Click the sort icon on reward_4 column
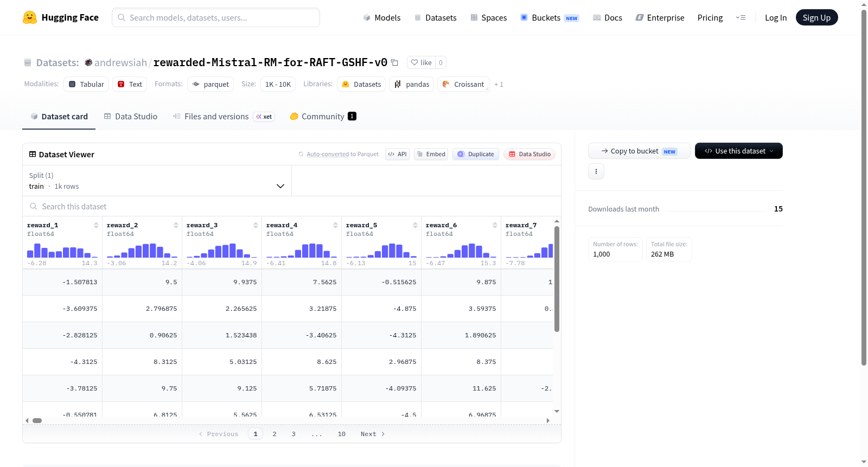This screenshot has height=467, width=868. click(x=335, y=225)
